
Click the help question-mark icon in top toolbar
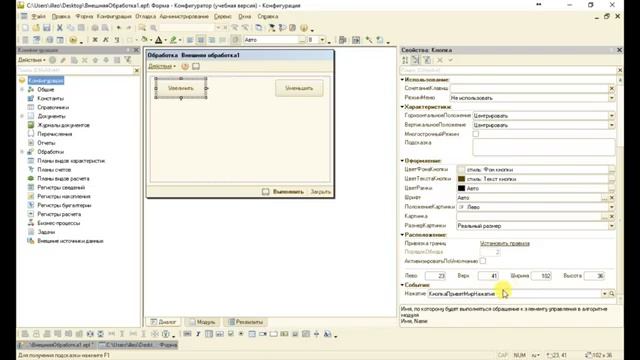click(x=304, y=28)
